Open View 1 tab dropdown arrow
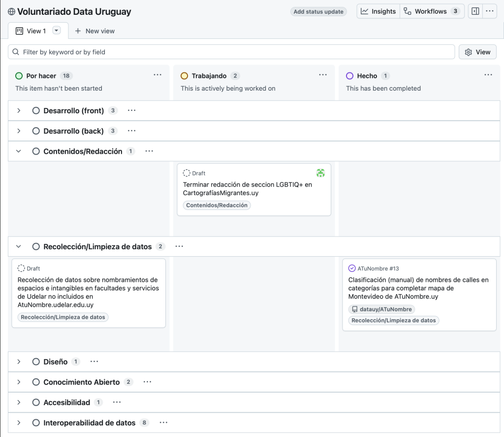Viewport: 504px width, 437px height. click(57, 31)
